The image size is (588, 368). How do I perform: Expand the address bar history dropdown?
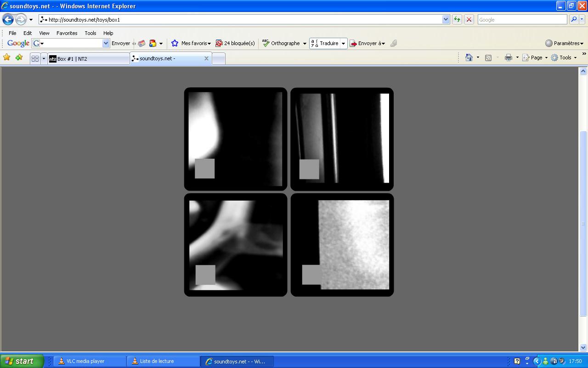click(x=446, y=19)
